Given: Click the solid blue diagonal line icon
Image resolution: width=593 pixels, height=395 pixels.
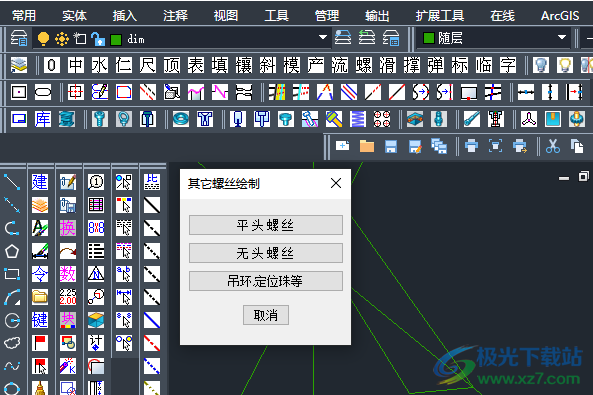Looking at the screenshot, I should (x=152, y=320).
